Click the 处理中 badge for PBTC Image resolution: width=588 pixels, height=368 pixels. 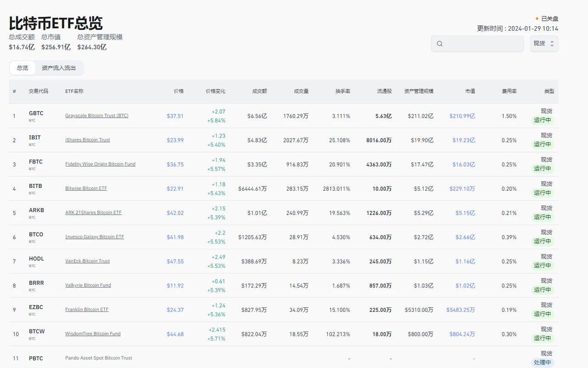click(x=542, y=362)
